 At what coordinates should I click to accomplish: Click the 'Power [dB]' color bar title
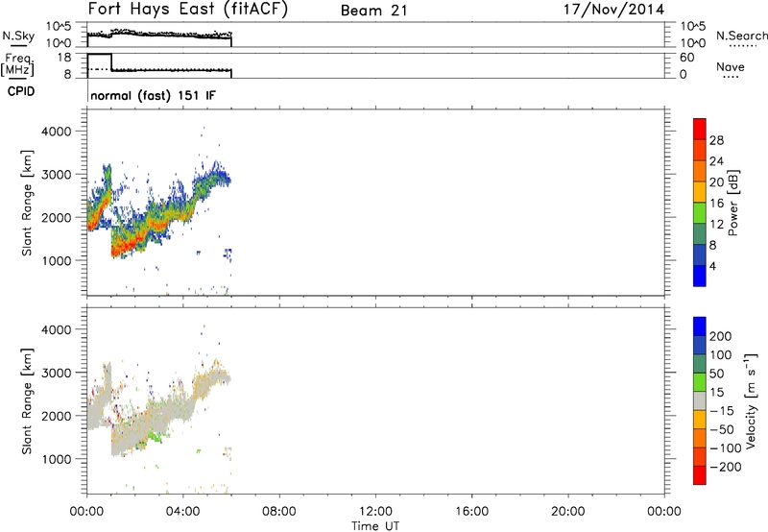733,203
